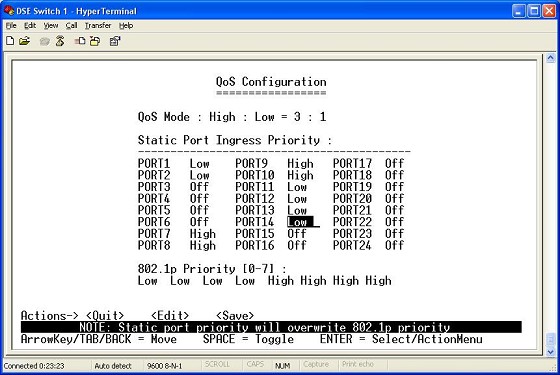Click the QoS Mode ratio 3 : 1
The image size is (560, 375).
click(310, 117)
